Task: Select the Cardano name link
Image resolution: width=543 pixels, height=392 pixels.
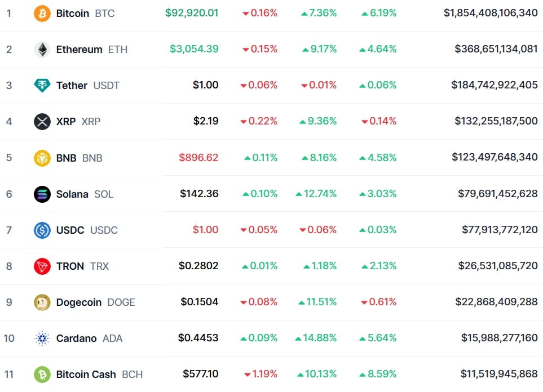Action: (77, 338)
